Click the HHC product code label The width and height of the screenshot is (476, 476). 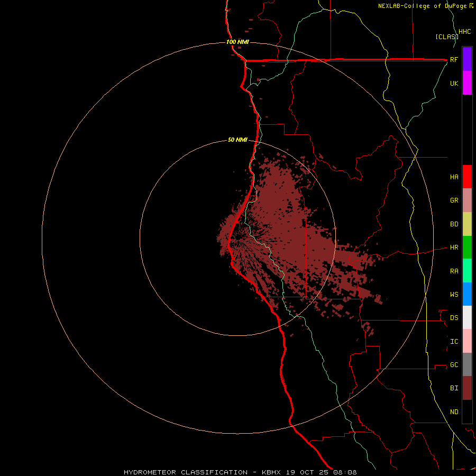[465, 32]
